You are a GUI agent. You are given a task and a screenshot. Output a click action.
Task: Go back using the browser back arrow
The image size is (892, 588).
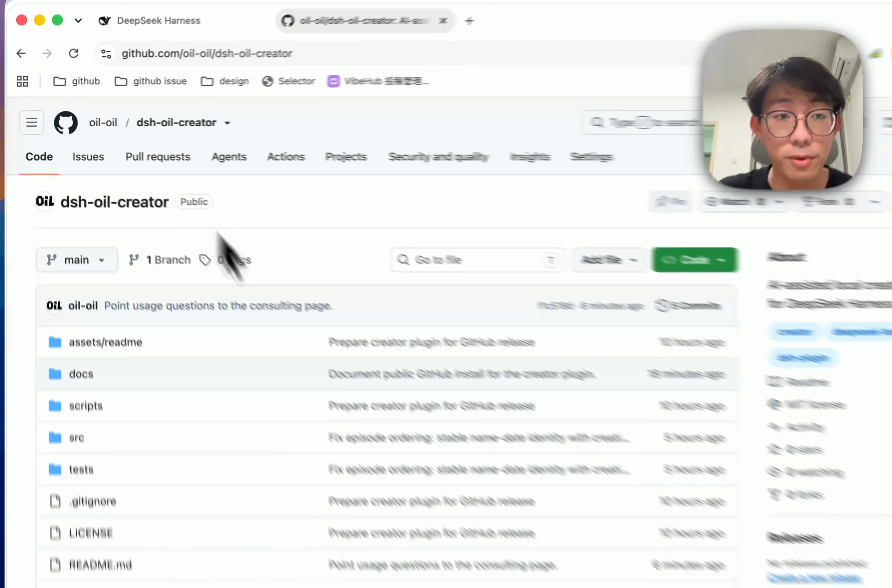(22, 54)
